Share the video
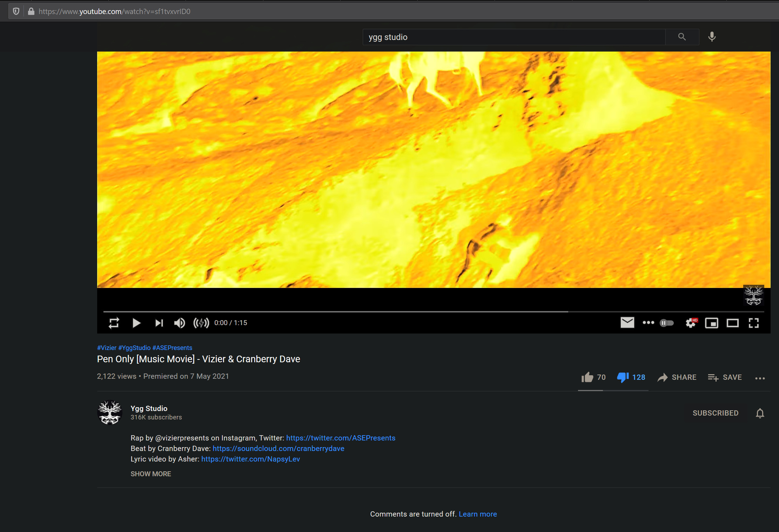 (677, 377)
